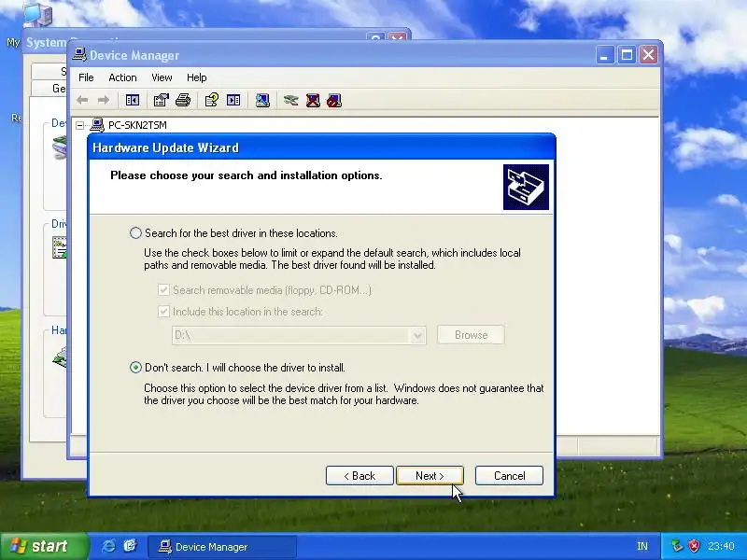Image resolution: width=747 pixels, height=560 pixels.
Task: Toggle 'Include this location in the search' checkbox
Action: click(x=163, y=312)
